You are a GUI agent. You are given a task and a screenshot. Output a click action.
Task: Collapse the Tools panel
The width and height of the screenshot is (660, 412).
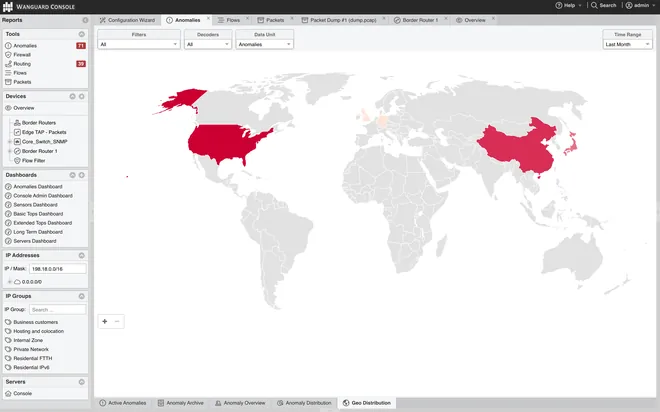[x=82, y=34]
